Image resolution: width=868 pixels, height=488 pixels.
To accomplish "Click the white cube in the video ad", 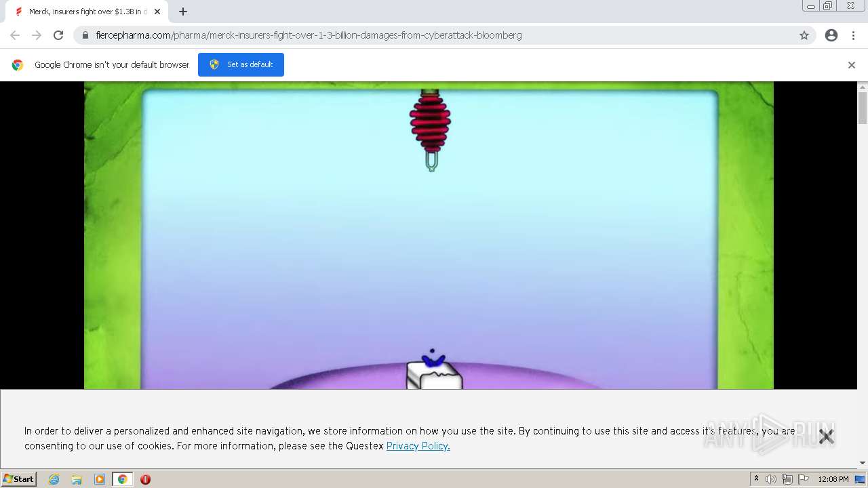I will tap(434, 375).
